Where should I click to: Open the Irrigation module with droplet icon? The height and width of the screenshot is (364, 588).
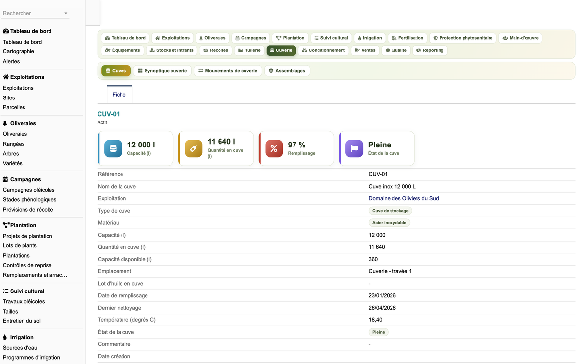click(370, 38)
